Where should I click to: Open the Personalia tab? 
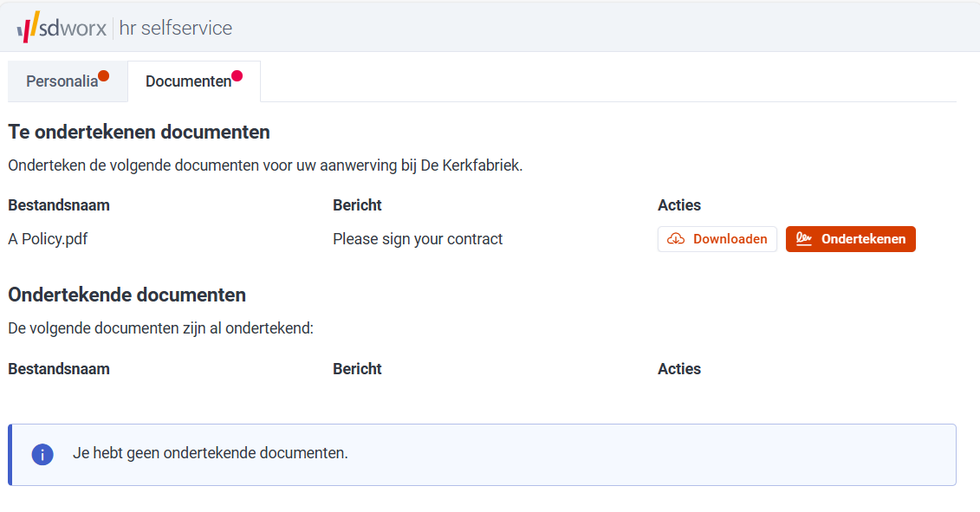62,81
